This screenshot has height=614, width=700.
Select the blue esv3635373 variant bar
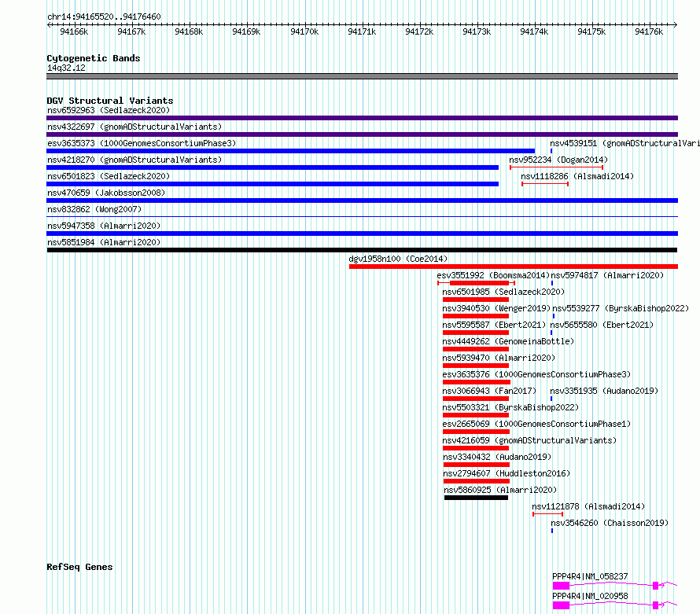point(291,151)
